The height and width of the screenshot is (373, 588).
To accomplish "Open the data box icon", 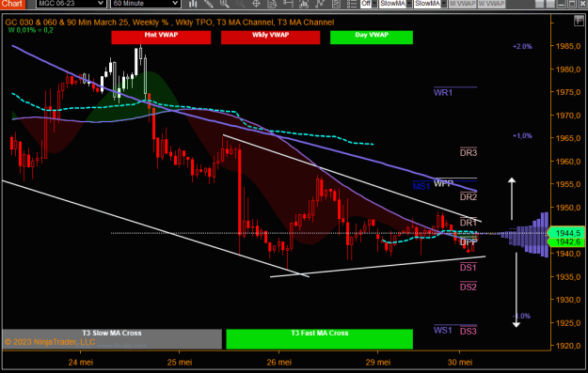I will pos(272,4).
